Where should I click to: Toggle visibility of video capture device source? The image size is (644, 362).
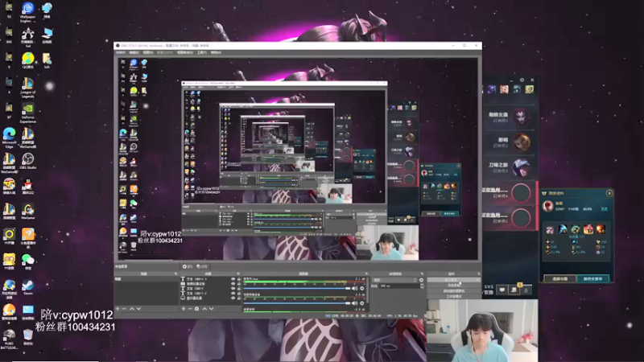[233, 284]
